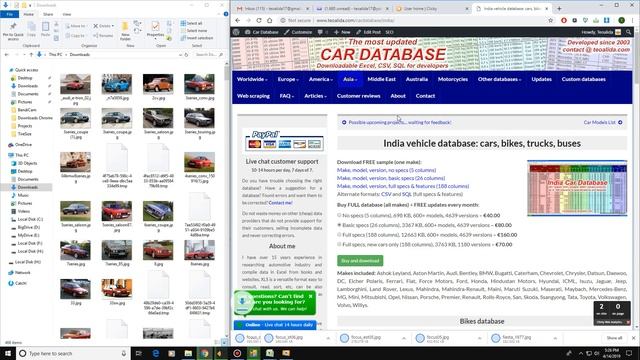This screenshot has height=360, width=640.
Task: Switch to Gmail Inbox tab in Chrome
Action: [x=272, y=8]
